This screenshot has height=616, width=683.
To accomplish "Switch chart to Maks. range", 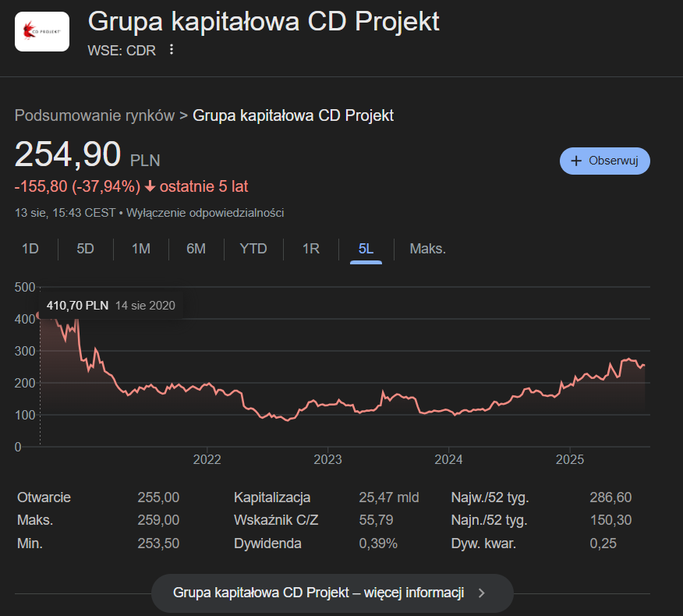I will 428,249.
